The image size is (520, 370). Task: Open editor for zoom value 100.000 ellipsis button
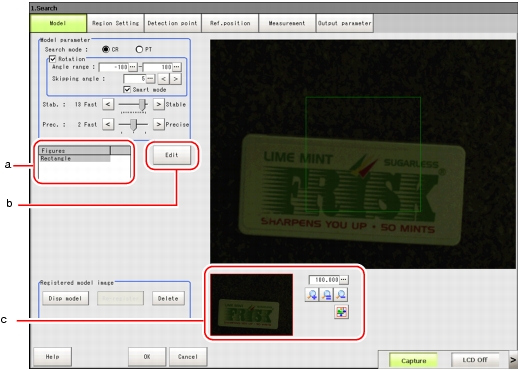pyautogui.click(x=344, y=279)
